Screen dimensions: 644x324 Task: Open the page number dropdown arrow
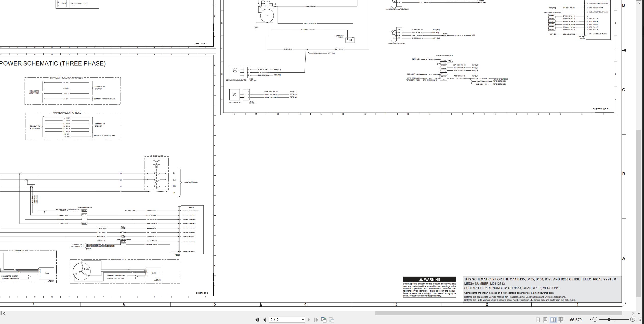[x=303, y=320]
